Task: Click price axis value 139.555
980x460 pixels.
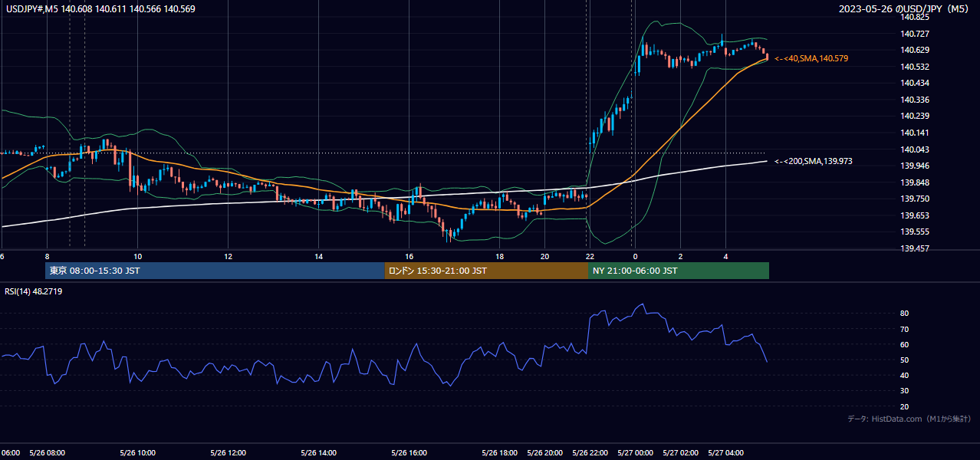Action: pyautogui.click(x=914, y=232)
